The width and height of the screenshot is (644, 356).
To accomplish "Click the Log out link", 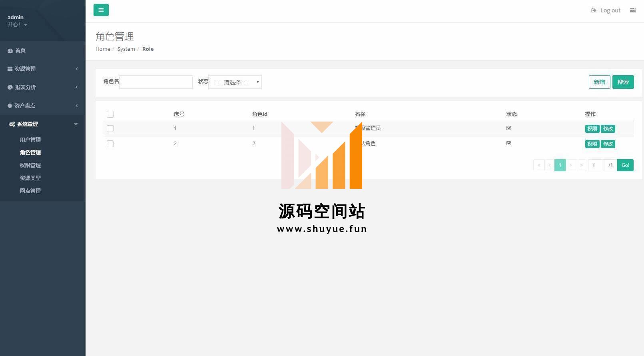I will coord(606,10).
